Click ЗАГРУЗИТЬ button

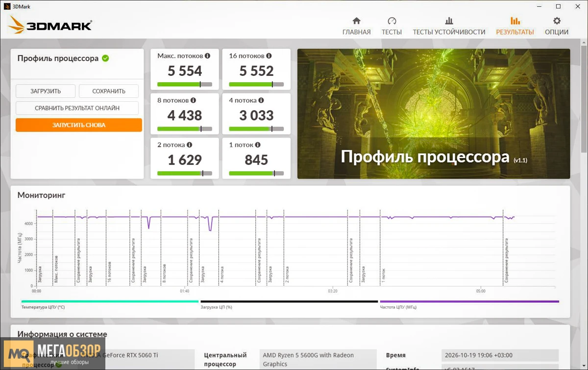point(46,91)
